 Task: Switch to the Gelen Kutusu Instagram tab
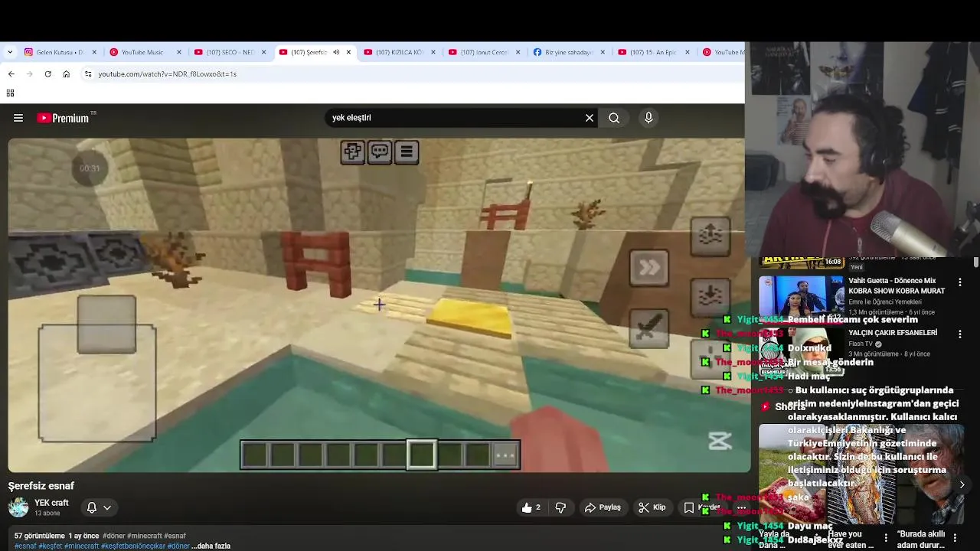point(60,52)
